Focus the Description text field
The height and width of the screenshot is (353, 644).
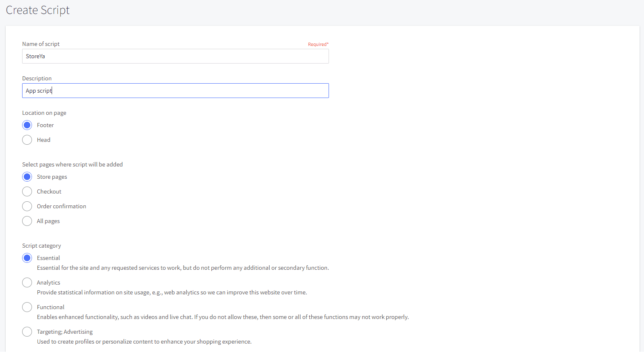[175, 91]
